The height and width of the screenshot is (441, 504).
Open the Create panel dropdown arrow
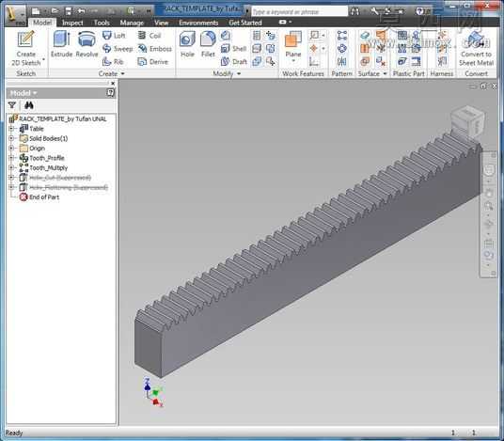click(x=122, y=73)
